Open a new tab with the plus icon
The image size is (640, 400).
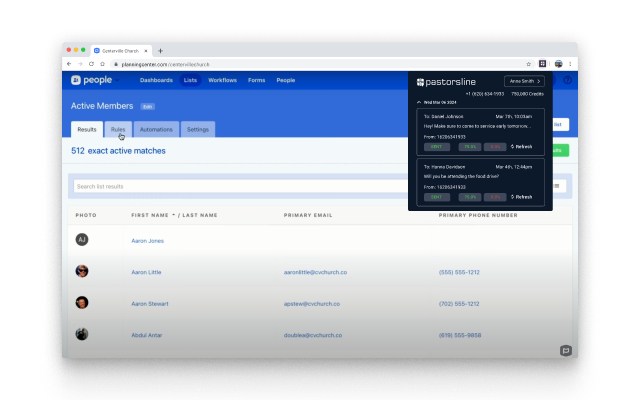(160, 51)
